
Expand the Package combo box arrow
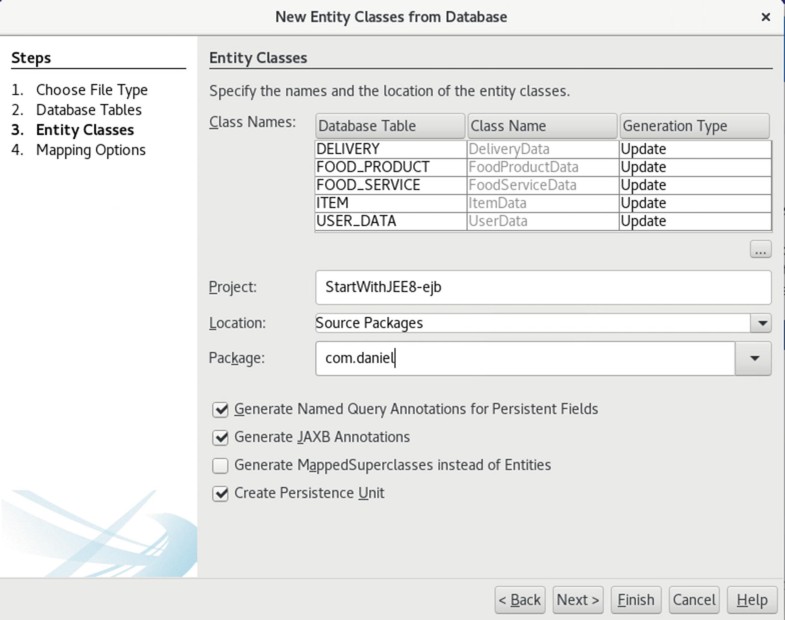(753, 358)
